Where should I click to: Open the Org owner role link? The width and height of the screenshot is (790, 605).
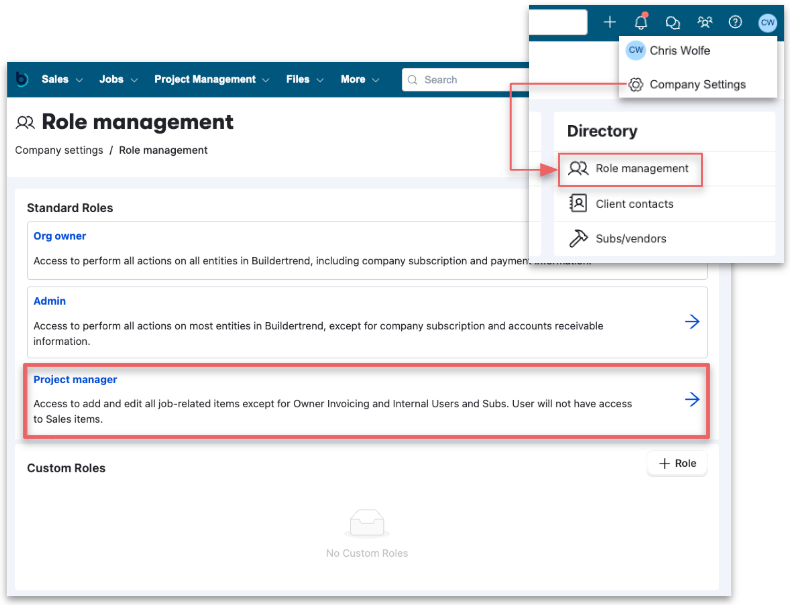[59, 236]
